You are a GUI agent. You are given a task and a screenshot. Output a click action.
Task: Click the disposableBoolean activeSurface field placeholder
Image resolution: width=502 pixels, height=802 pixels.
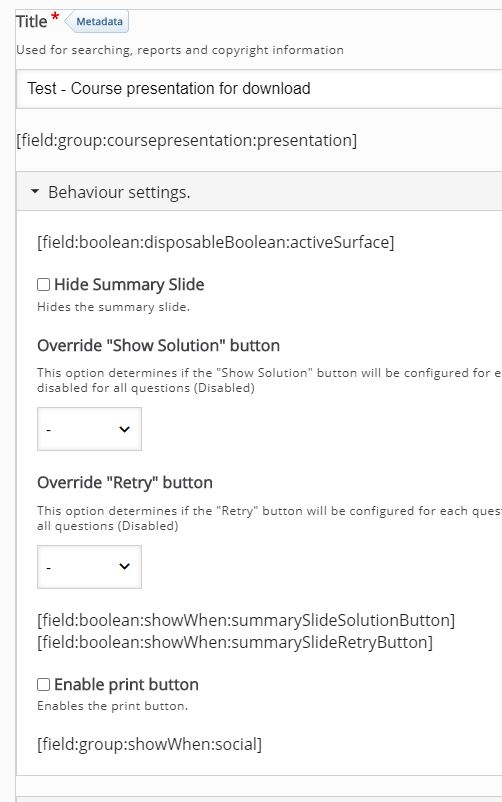pos(215,242)
